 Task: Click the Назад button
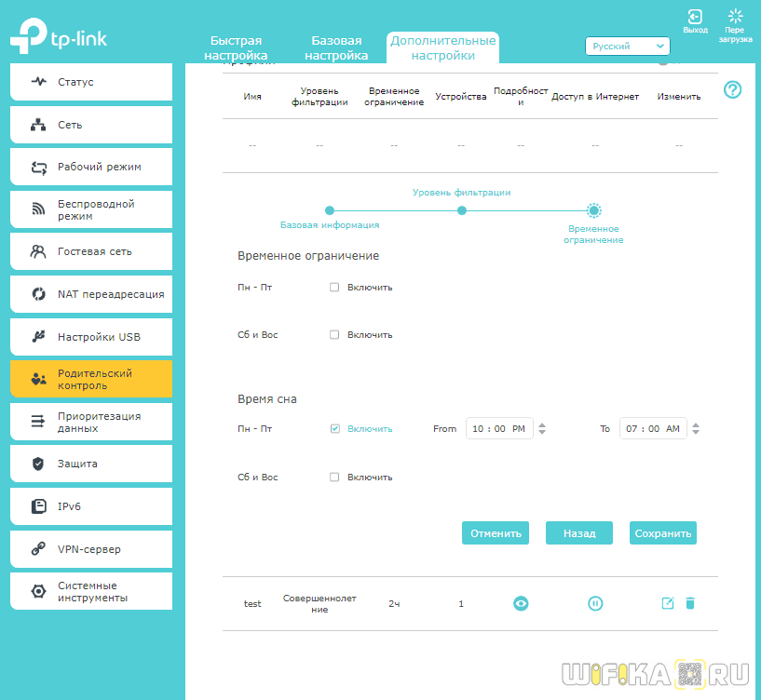point(578,533)
